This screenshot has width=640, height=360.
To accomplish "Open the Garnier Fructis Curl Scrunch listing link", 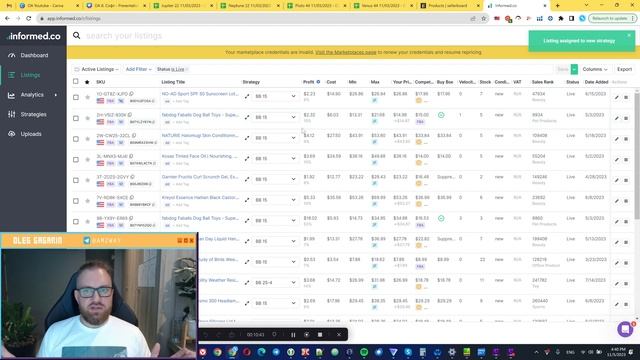I will [200, 177].
